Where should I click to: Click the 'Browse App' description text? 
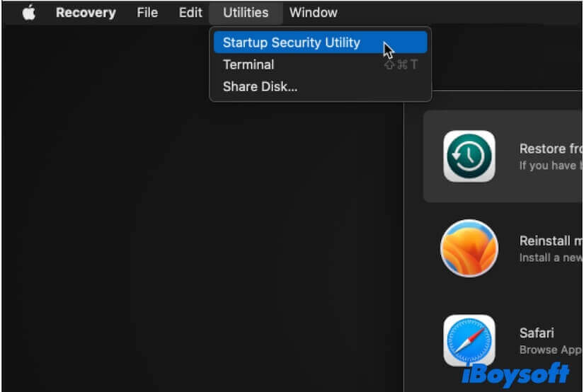(550, 350)
